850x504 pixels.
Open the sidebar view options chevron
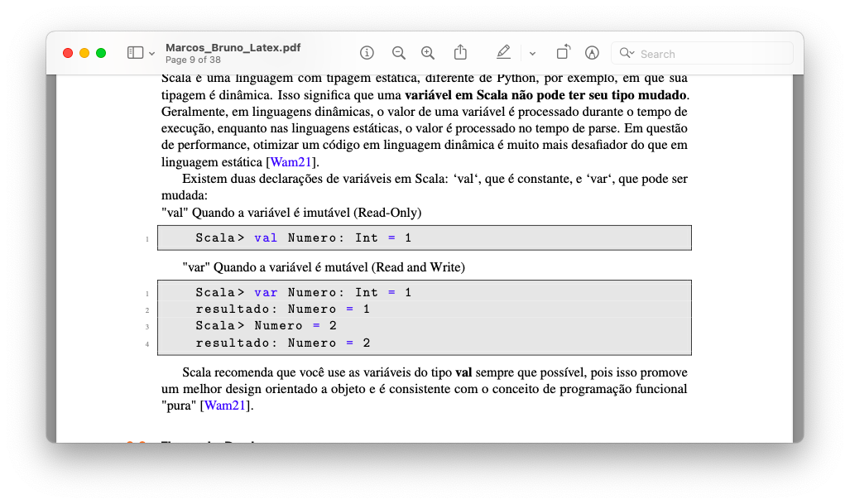pyautogui.click(x=151, y=53)
